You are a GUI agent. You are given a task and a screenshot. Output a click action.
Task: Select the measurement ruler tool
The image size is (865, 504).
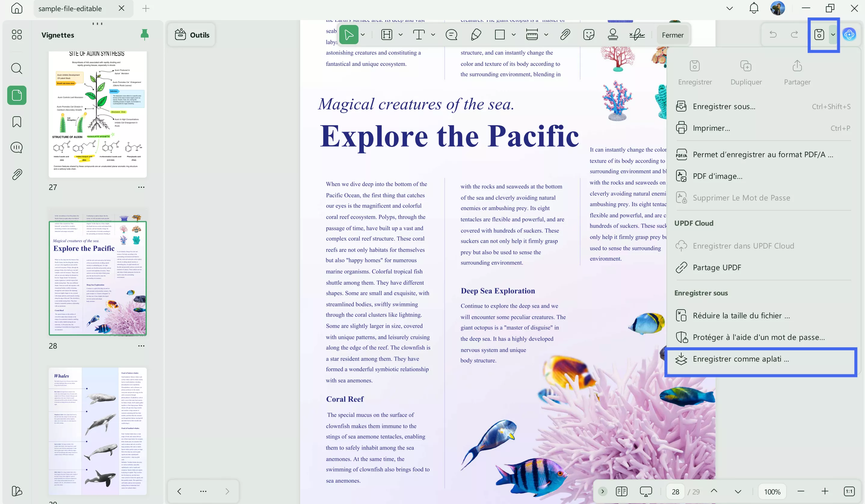coord(532,35)
